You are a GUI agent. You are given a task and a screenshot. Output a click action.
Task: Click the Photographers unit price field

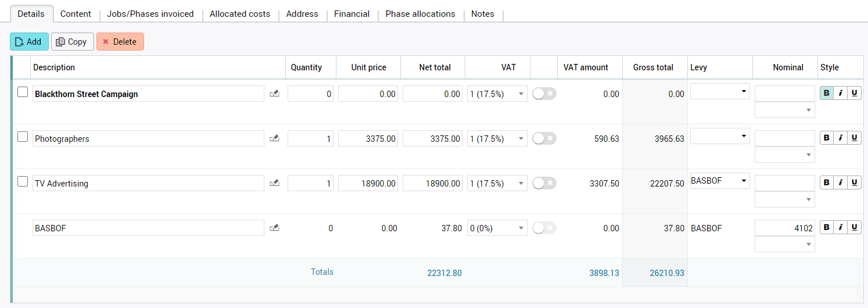[368, 138]
